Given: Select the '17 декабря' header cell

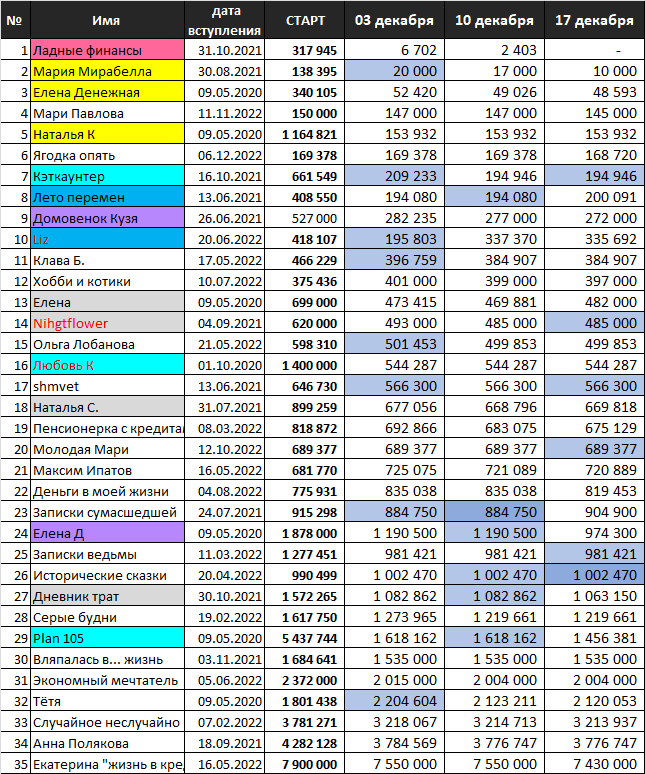Looking at the screenshot, I should (x=594, y=20).
